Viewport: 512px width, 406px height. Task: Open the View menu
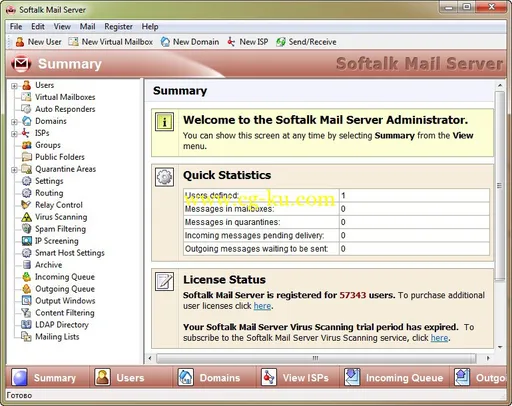click(62, 27)
